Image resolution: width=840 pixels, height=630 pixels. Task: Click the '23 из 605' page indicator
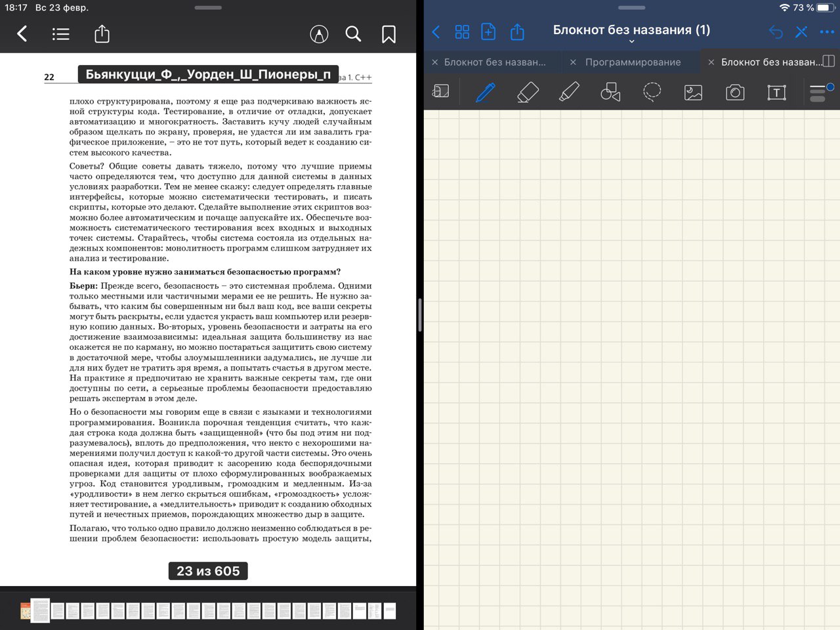[x=208, y=571]
